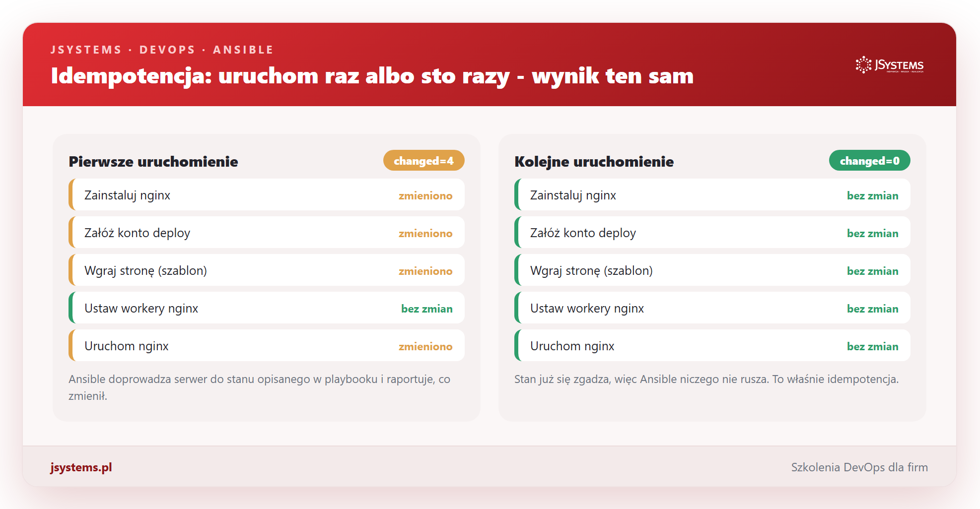Click 'Załóż konto deploy' in Kolejne uruchomienie
980x509 pixels.
583,233
